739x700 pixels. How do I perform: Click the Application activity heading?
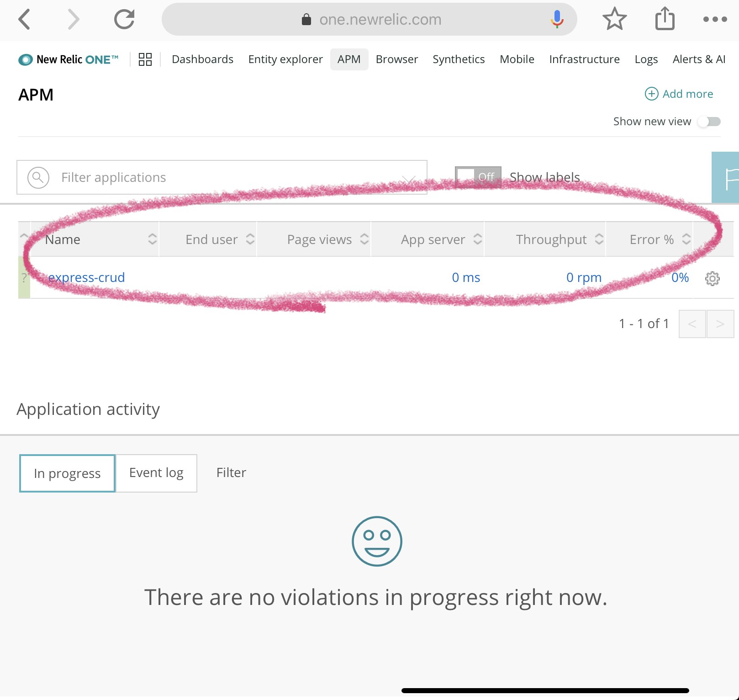click(x=89, y=409)
